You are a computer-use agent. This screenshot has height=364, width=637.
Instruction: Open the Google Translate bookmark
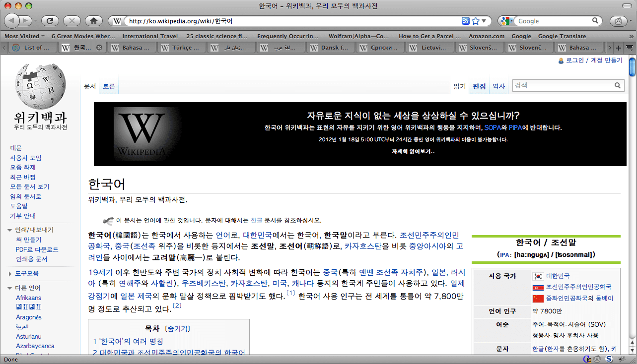point(562,36)
